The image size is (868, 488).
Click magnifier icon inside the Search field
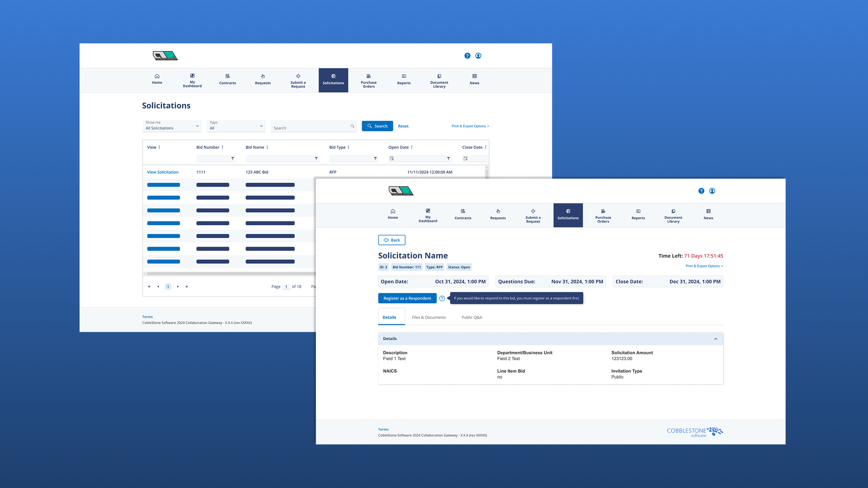353,126
